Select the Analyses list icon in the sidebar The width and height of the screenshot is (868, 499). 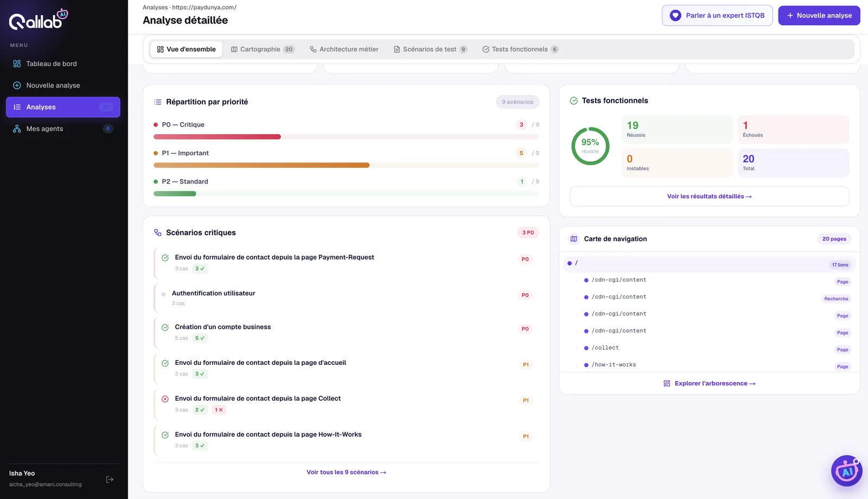(17, 107)
